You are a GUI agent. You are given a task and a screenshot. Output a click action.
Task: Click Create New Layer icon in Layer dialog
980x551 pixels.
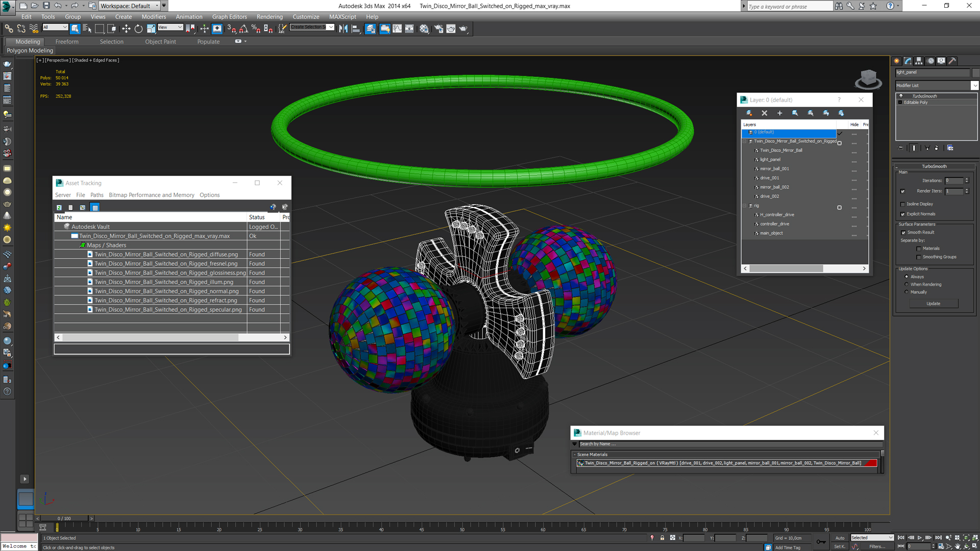tap(749, 113)
